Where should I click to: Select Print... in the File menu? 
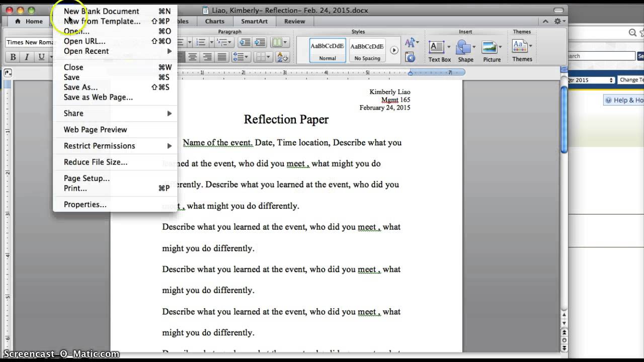coord(115,188)
